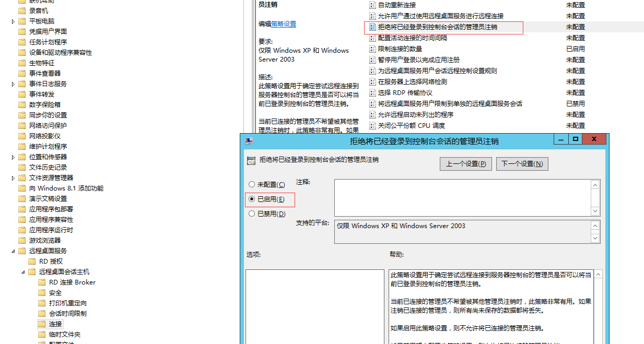
Task: Click the policy icon in the dialog header
Action: click(251, 160)
